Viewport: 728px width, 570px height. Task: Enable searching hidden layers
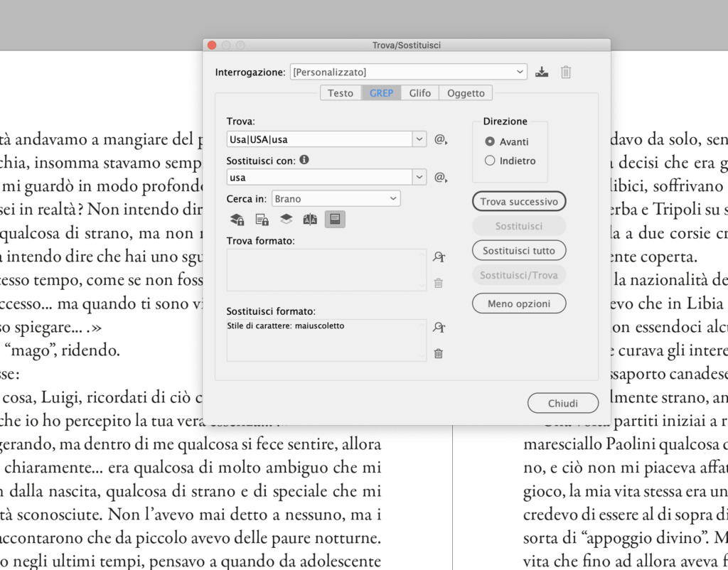(286, 219)
